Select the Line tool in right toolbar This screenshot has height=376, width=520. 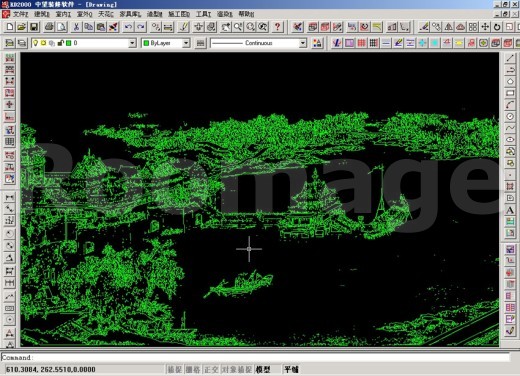pos(510,58)
